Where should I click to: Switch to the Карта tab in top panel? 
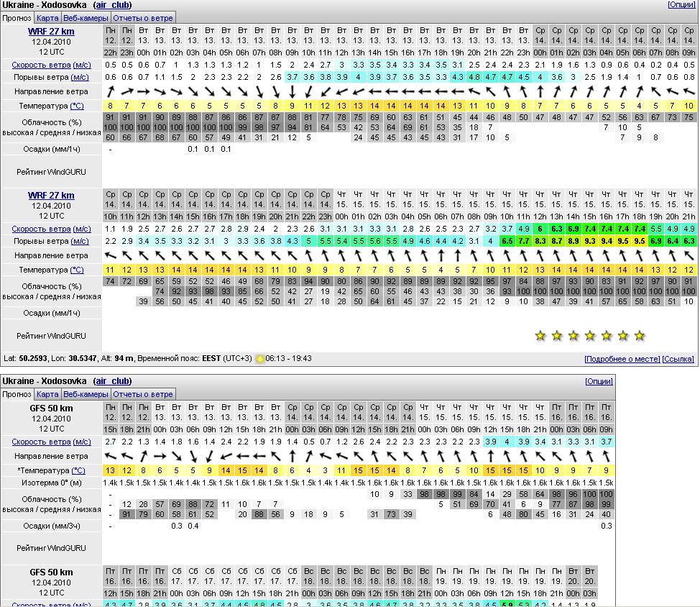pos(47,17)
